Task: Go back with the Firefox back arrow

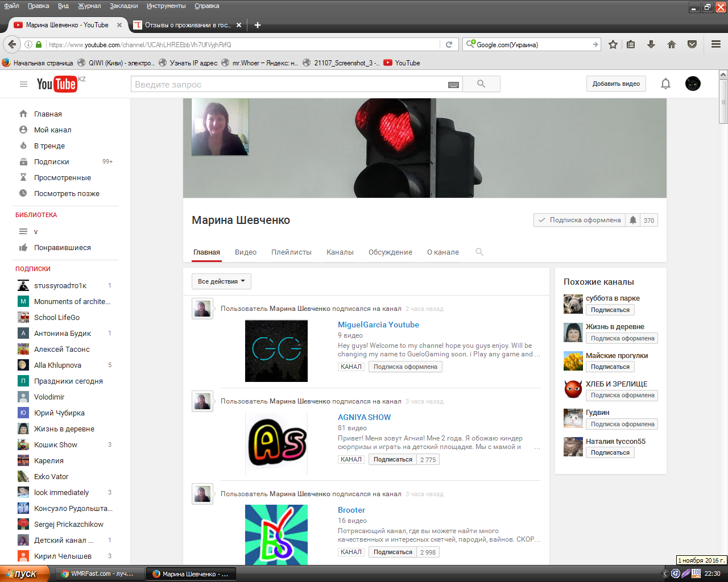Action: click(12, 44)
